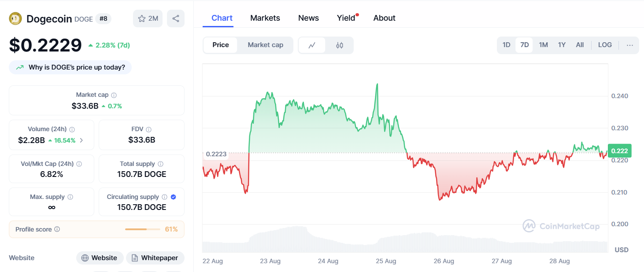This screenshot has width=644, height=272.
Task: Click the Market cap info icon
Action: 115,94
